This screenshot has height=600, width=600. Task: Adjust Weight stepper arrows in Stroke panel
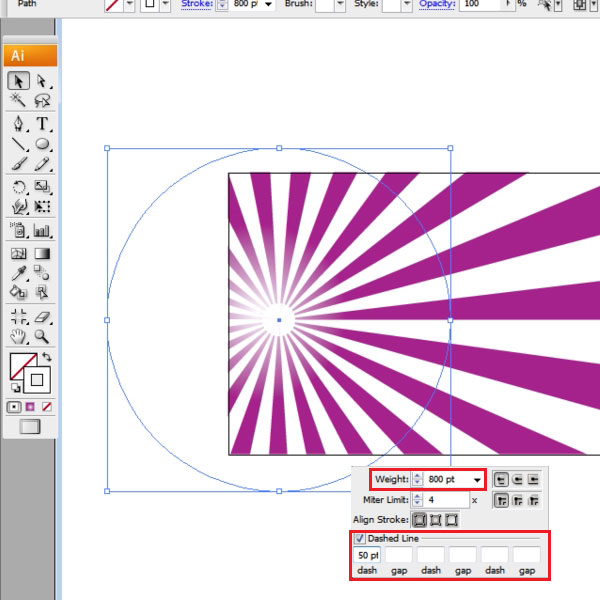coord(417,479)
